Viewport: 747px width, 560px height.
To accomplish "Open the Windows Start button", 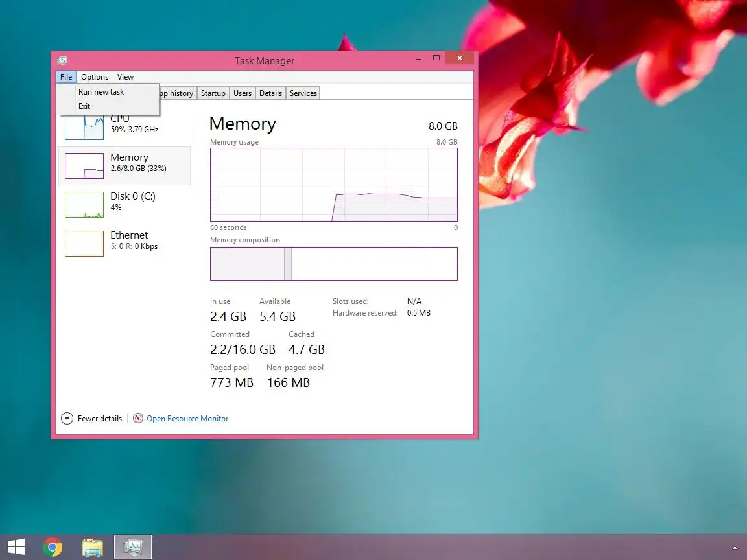I will coord(16,547).
